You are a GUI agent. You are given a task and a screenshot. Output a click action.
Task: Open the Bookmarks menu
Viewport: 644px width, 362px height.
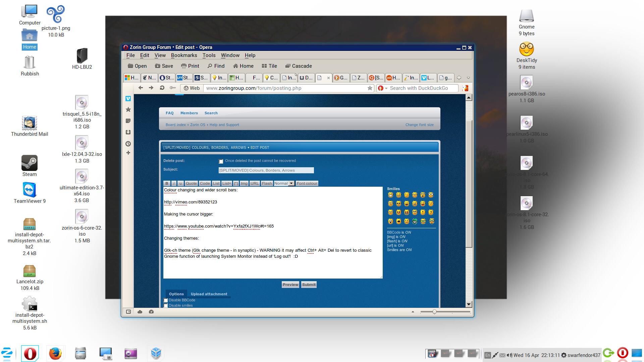tap(184, 55)
